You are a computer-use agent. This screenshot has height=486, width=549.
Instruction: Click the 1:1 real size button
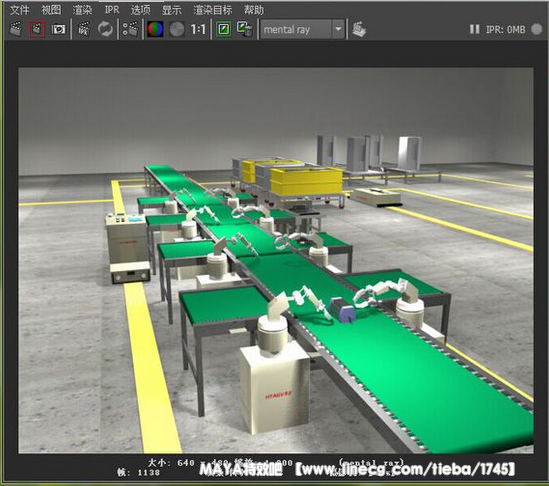[198, 29]
